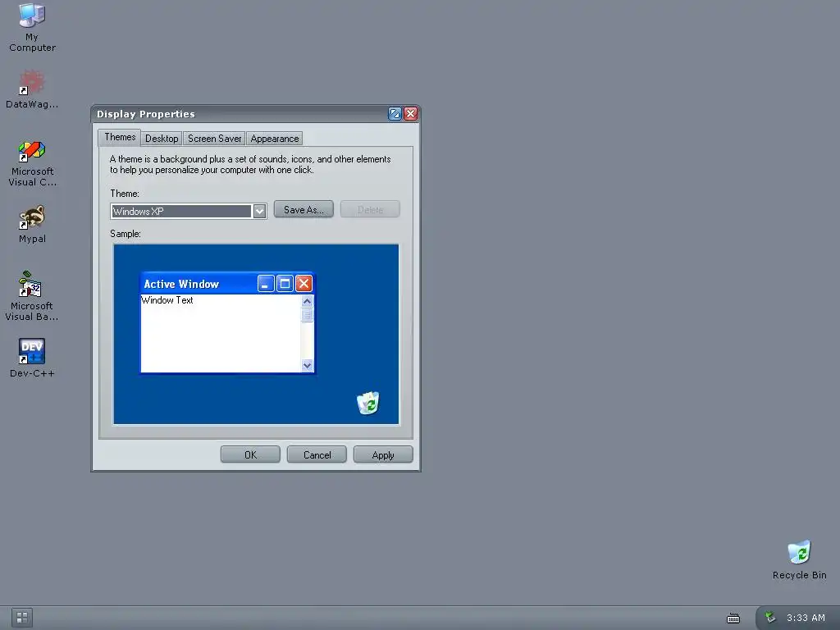The width and height of the screenshot is (840, 630).
Task: Open the Appearance tab
Action: tap(275, 139)
